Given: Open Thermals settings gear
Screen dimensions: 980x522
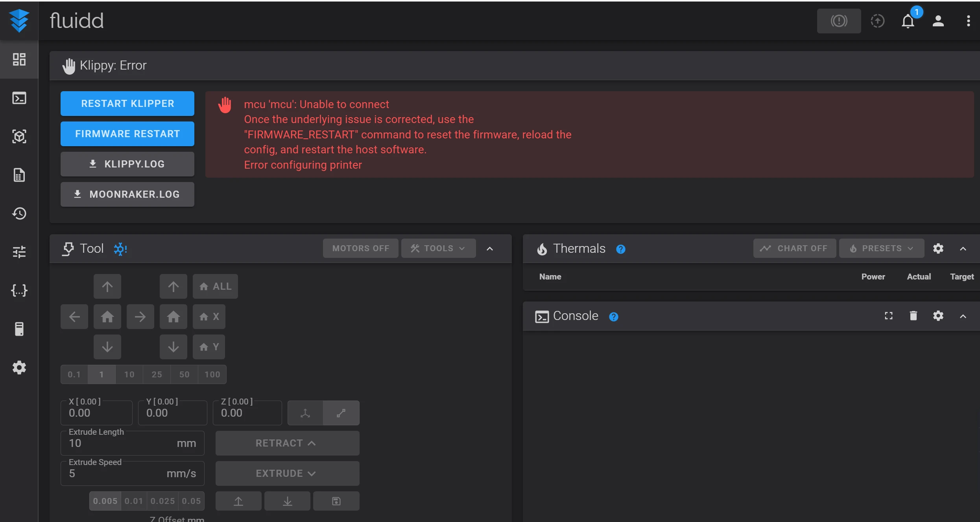Looking at the screenshot, I should click(938, 248).
